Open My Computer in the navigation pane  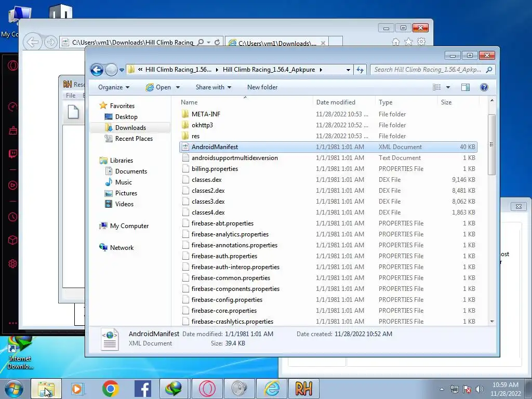pyautogui.click(x=129, y=226)
